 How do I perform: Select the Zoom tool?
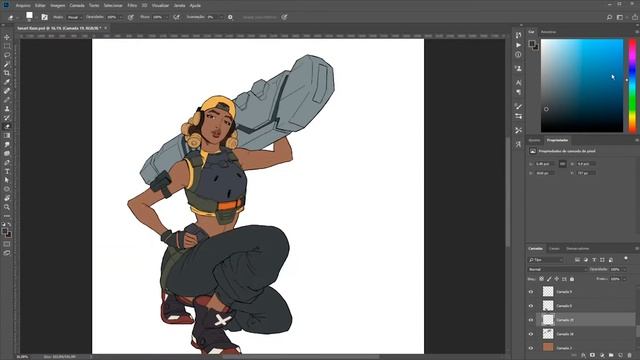pyautogui.click(x=7, y=207)
